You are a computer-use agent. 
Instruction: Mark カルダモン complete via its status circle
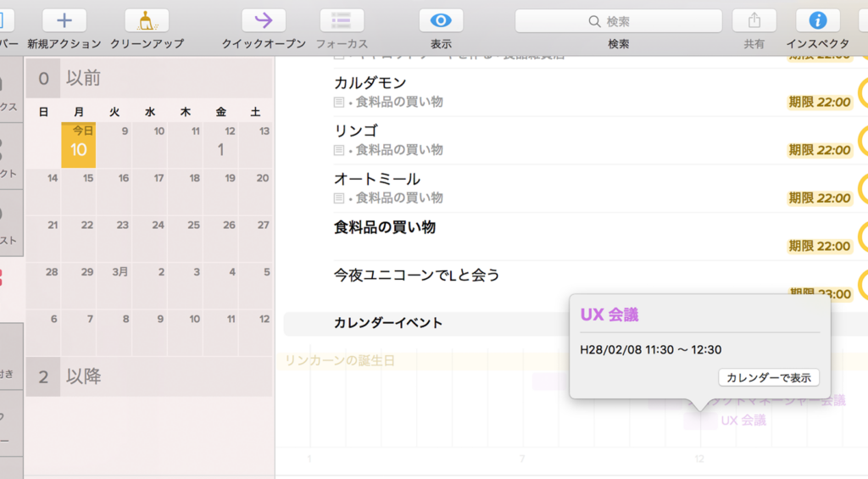pyautogui.click(x=862, y=92)
